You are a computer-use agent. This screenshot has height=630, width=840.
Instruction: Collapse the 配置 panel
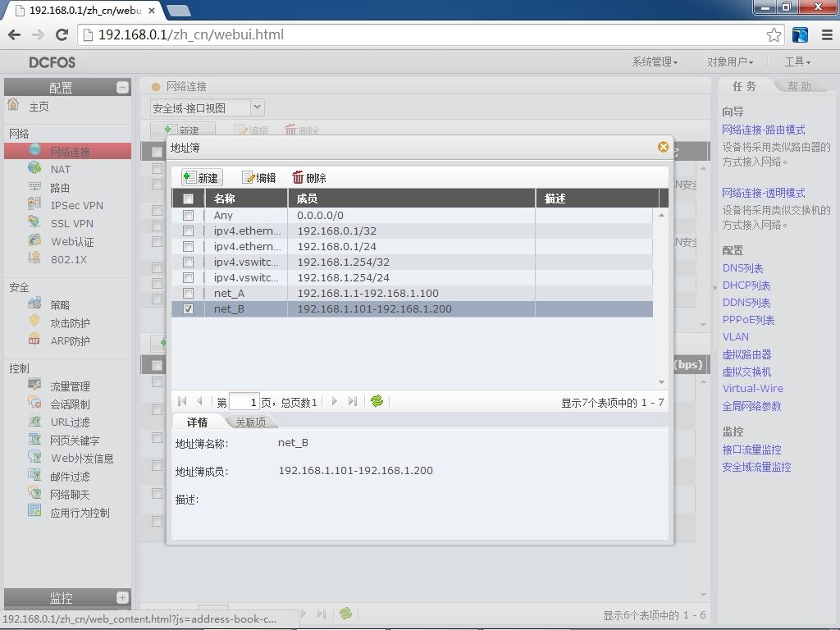click(x=122, y=87)
